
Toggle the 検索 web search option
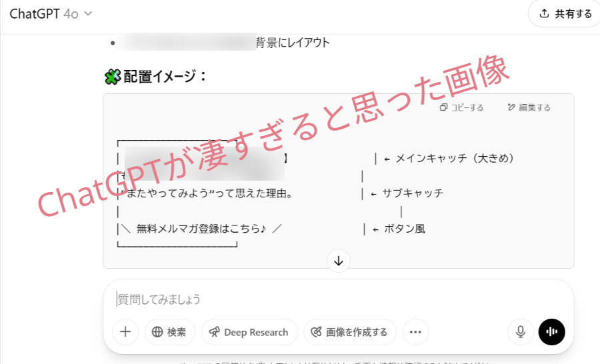click(x=169, y=332)
